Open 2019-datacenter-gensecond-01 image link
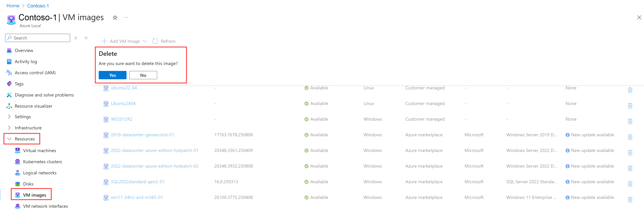Image resolution: width=644 pixels, height=210 pixels. [142, 135]
